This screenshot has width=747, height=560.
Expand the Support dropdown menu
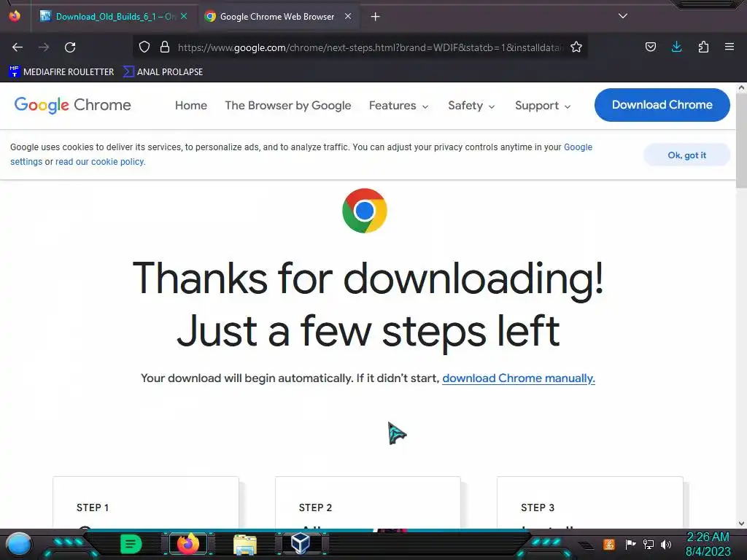(543, 105)
